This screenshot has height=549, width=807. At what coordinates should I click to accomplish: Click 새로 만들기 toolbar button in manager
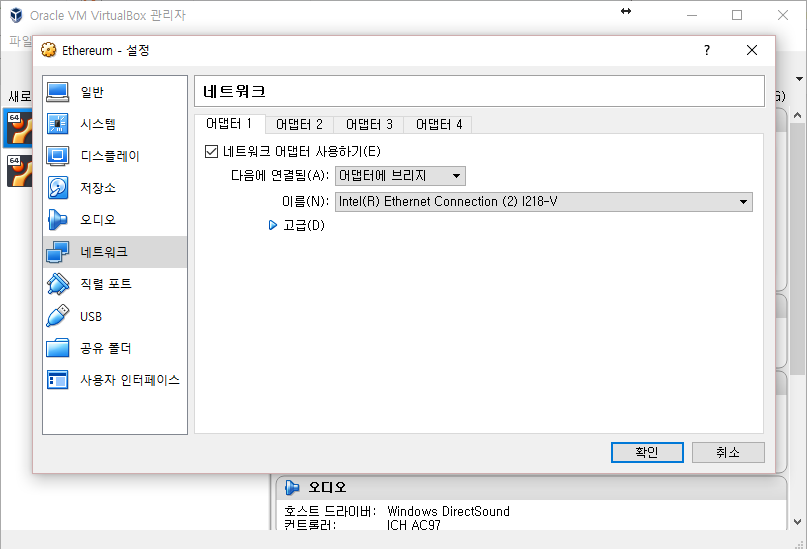[x=20, y=96]
